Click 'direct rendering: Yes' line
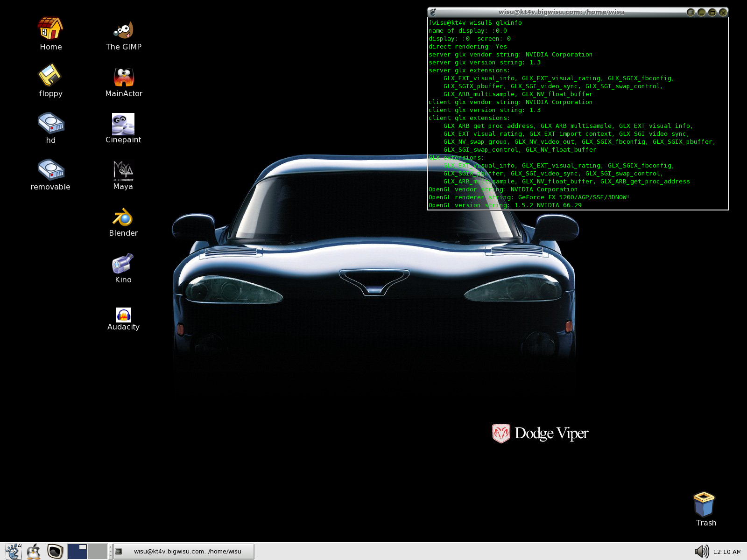Screen dimensions: 747x560 tap(468, 46)
